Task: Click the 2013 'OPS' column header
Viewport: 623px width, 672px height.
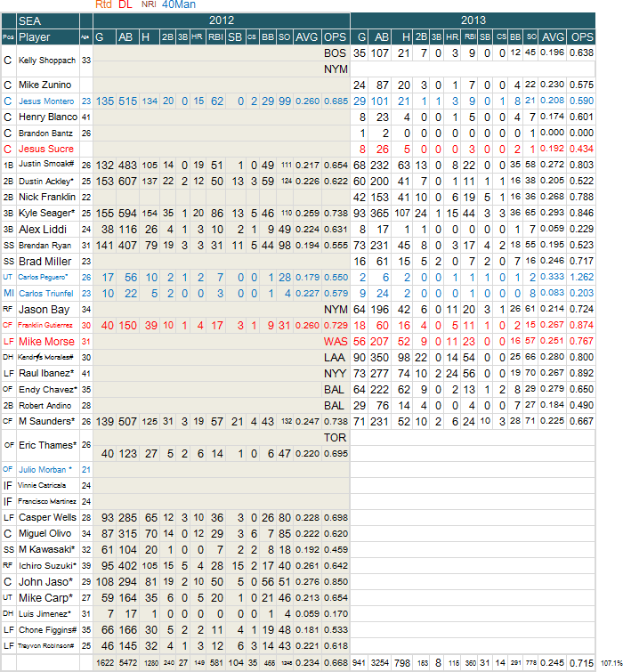Action: 581,37
